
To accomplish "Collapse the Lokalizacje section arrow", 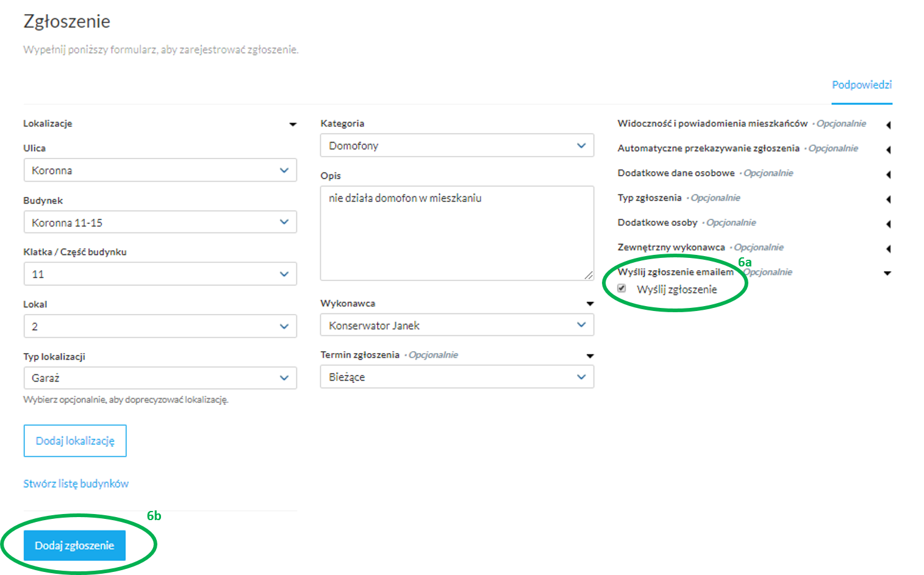I will click(x=293, y=124).
